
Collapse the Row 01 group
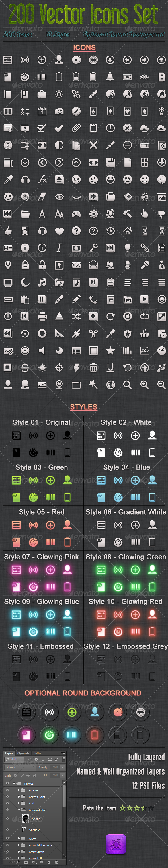point(14,784)
